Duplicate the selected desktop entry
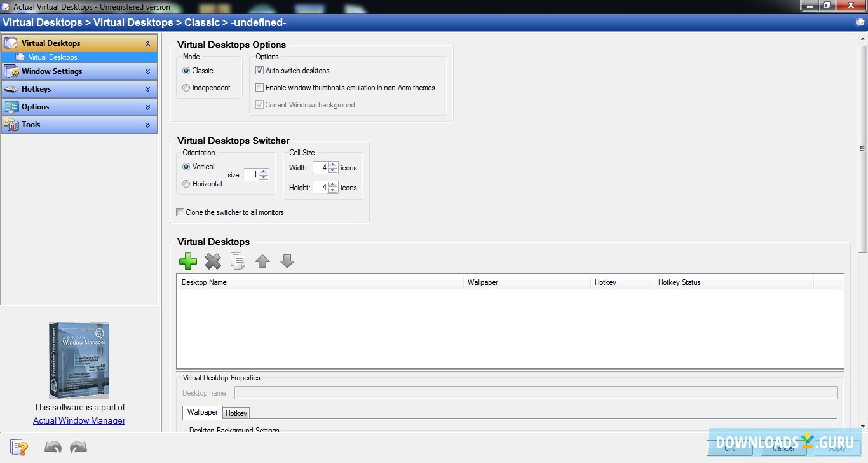 (238, 261)
